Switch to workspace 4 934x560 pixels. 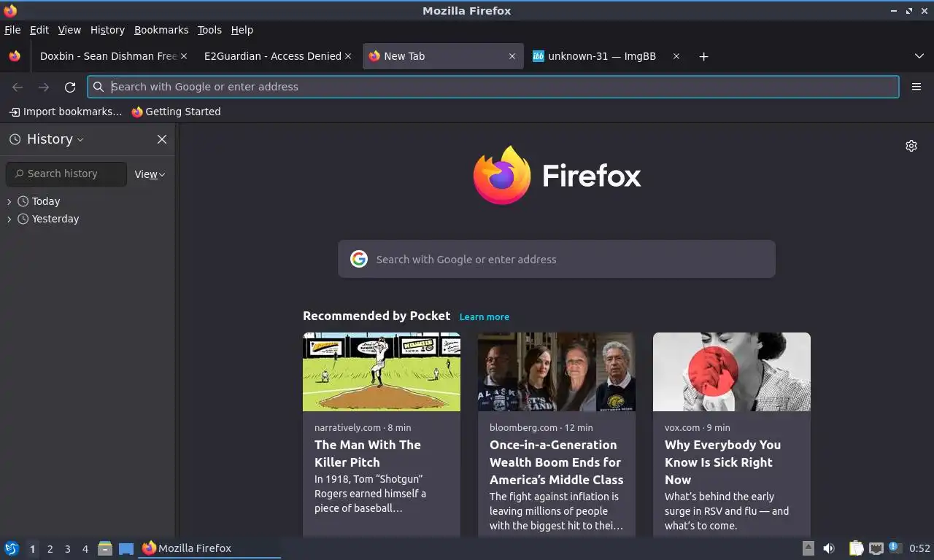point(85,549)
